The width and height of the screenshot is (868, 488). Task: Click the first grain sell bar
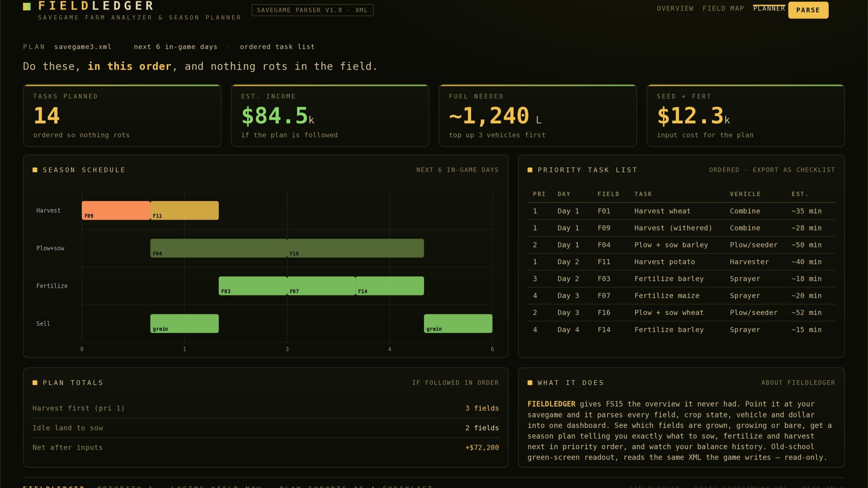tap(184, 324)
